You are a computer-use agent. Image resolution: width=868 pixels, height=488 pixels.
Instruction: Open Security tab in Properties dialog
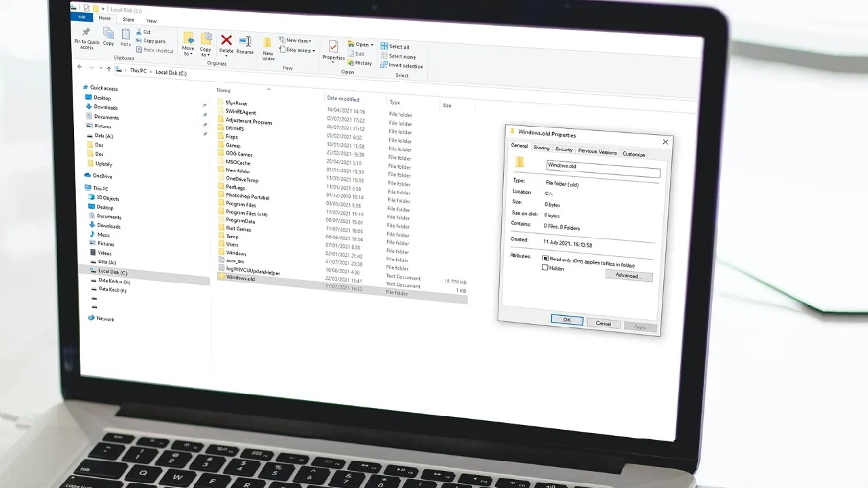pyautogui.click(x=564, y=149)
